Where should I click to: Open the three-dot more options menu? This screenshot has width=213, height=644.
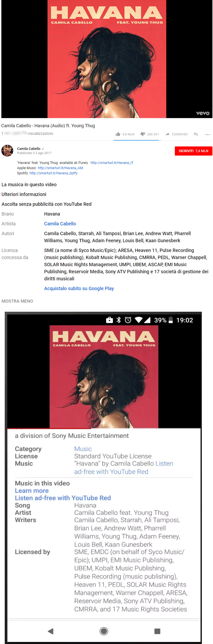pos(208,134)
